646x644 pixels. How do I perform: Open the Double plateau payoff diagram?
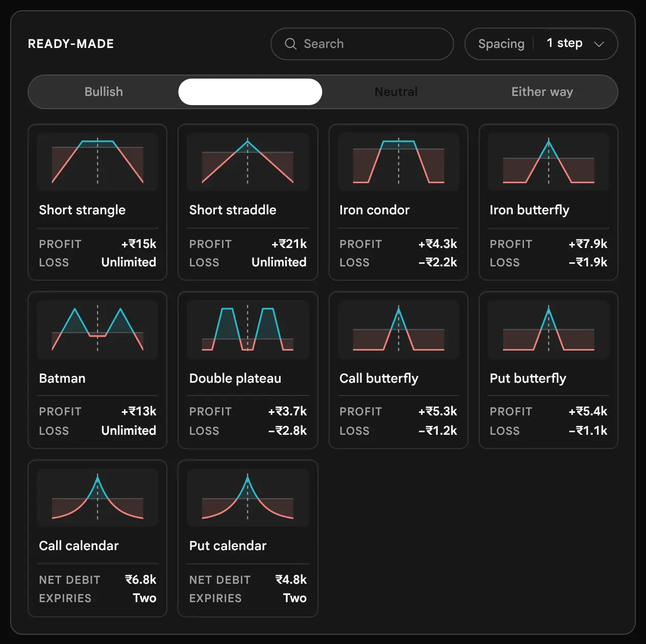click(248, 330)
